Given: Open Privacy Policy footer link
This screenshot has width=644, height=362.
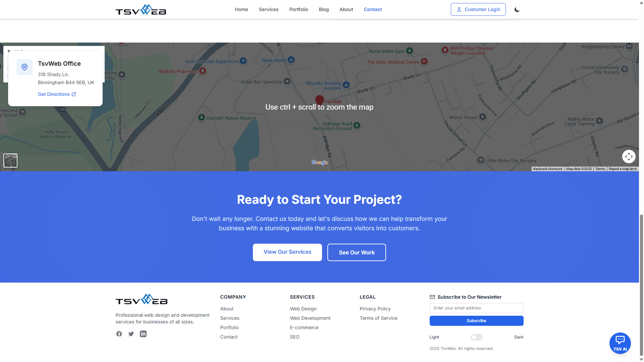Looking at the screenshot, I should point(375,309).
